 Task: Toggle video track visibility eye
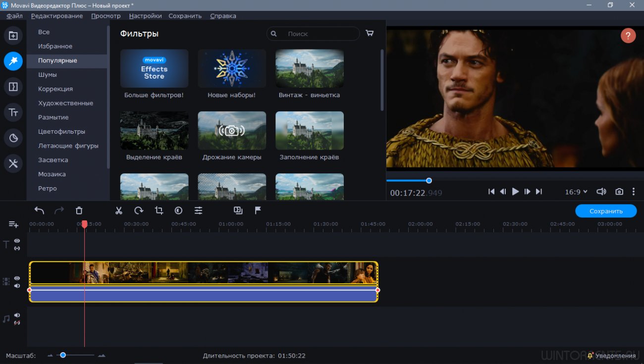(17, 278)
